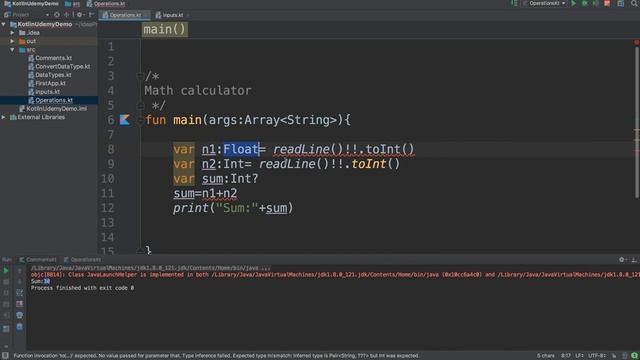The height and width of the screenshot is (360, 640).
Task: Expand External Libraries node
Action: pyautogui.click(x=4, y=117)
